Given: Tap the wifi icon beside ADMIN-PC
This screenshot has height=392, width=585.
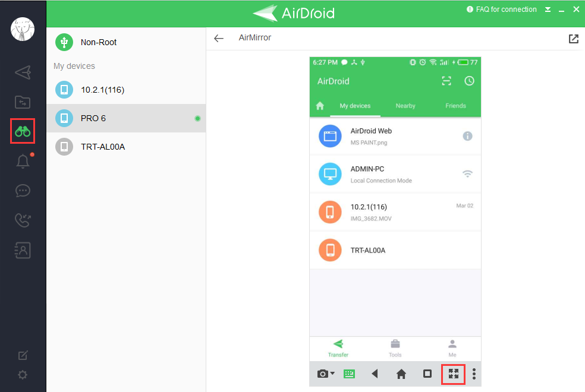Looking at the screenshot, I should click(x=467, y=174).
